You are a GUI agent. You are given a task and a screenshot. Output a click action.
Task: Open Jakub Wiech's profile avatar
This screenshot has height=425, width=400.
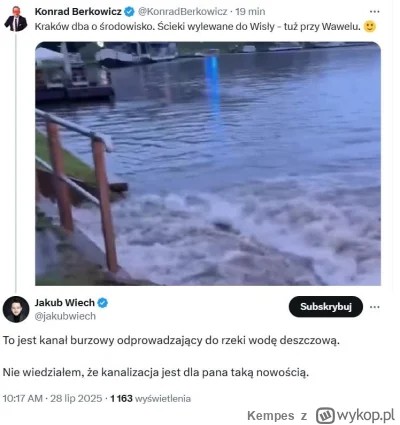(x=16, y=309)
